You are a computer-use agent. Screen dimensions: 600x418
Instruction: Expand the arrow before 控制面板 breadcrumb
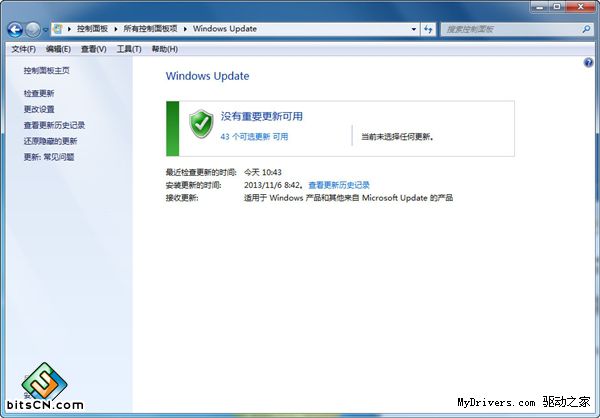69,29
